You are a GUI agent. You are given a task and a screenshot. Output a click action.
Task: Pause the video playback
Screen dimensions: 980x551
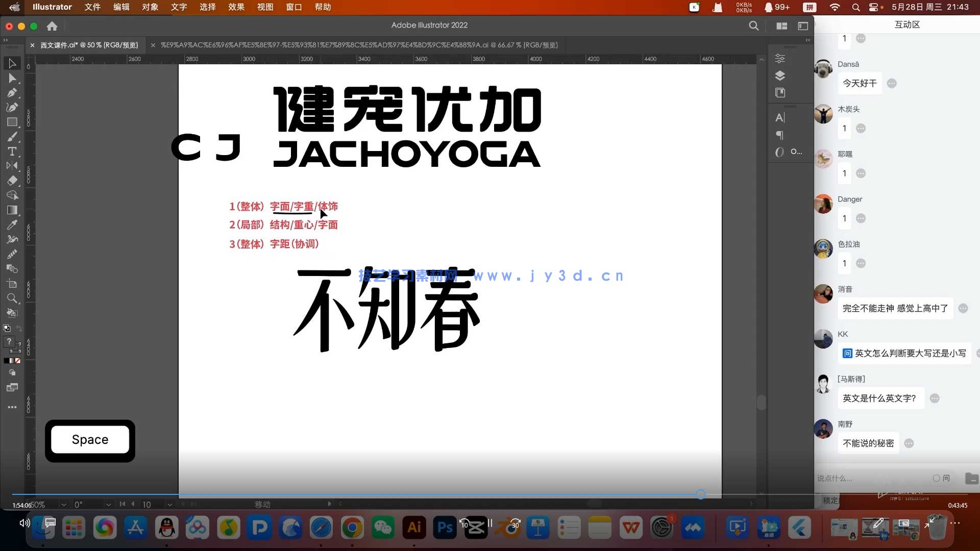click(x=489, y=523)
